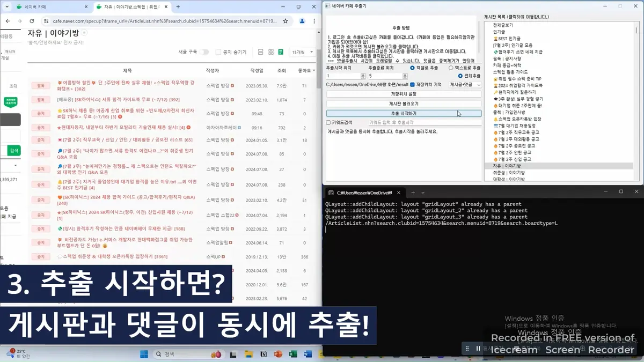
Task: Select BEST 인기글 in board list
Action: 507,39
